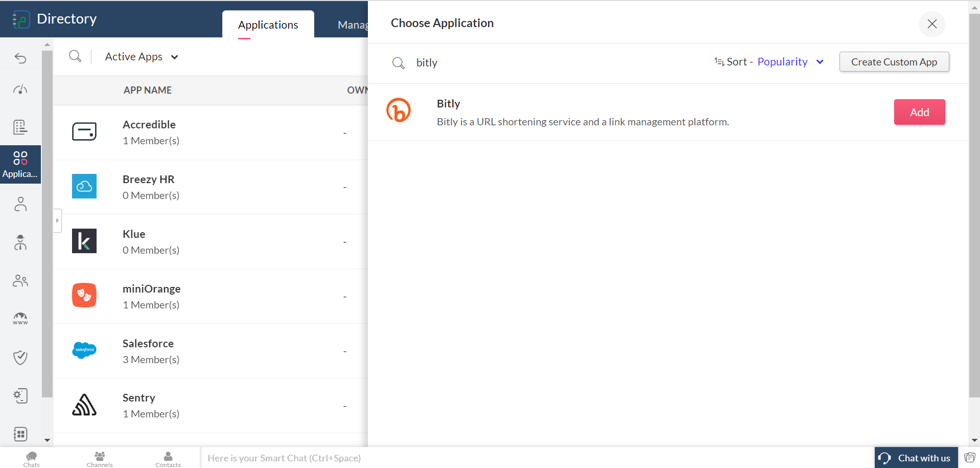Open the admin user with hat sidebar icon
Screen dimensions: 980x468
click(20, 242)
